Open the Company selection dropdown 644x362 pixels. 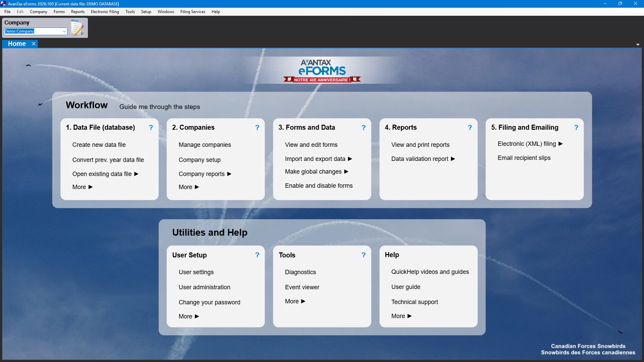click(x=64, y=31)
